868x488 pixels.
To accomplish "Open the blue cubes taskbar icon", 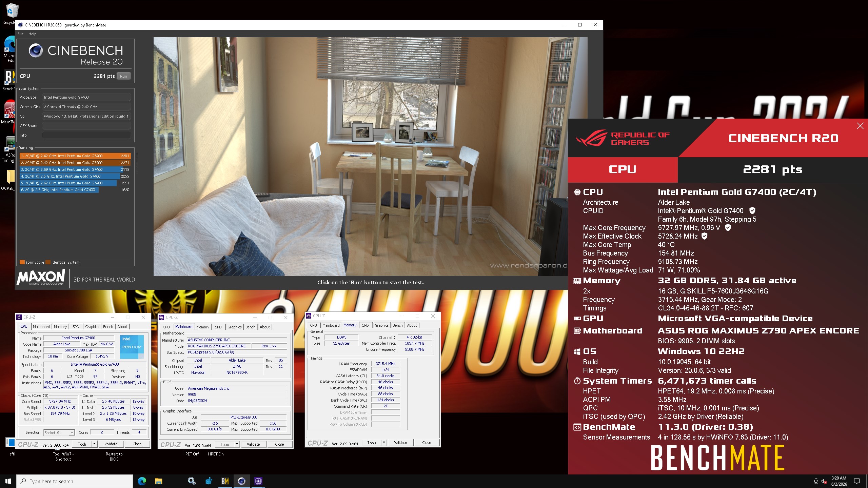I will point(209,481).
